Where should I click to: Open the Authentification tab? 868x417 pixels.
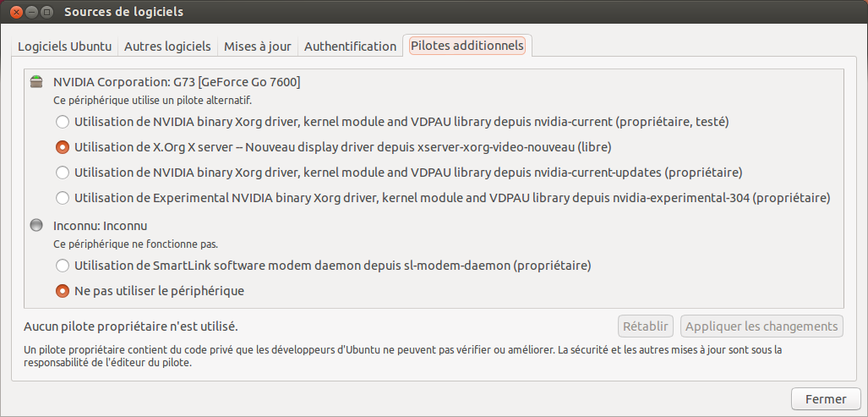350,47
